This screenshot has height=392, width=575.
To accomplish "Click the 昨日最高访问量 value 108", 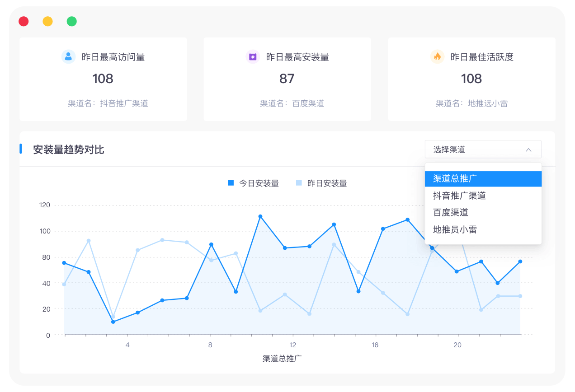I will (103, 79).
